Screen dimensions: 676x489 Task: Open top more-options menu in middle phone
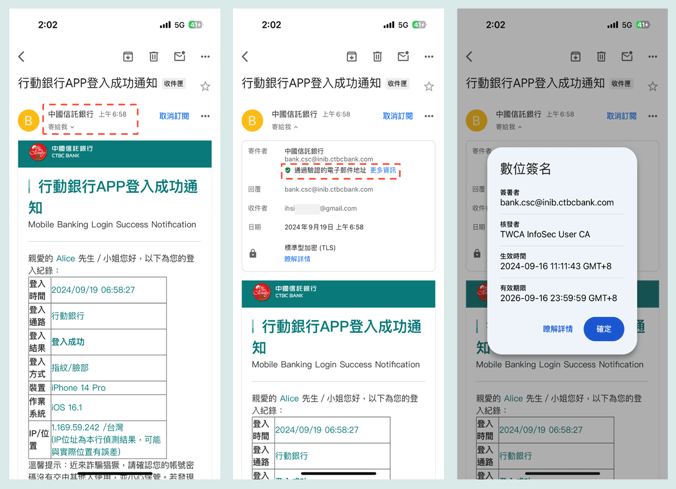pos(429,56)
